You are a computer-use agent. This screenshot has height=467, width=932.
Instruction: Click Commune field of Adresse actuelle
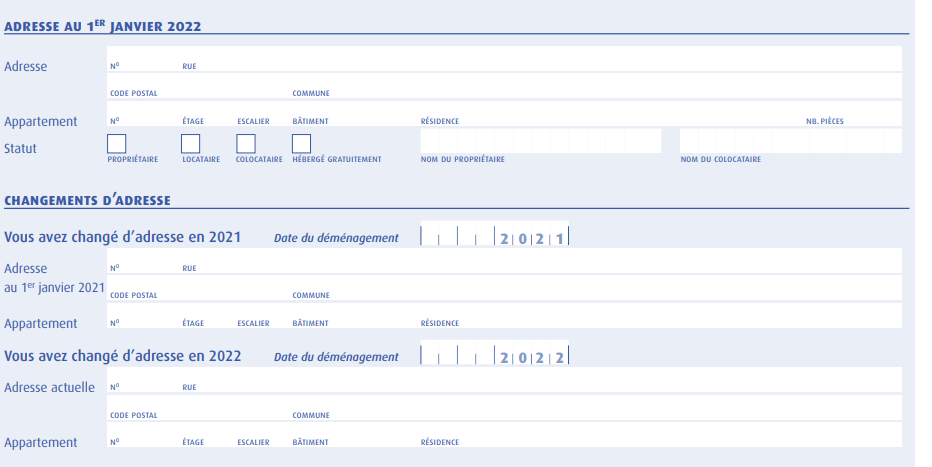pyautogui.click(x=596, y=408)
